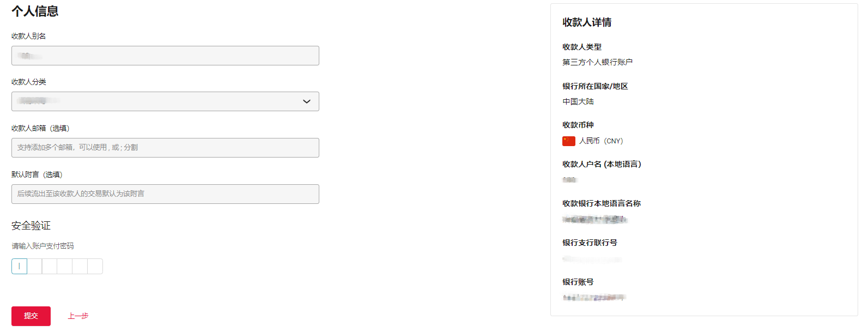868x332 pixels.
Task: Expand the 收款人分类 dropdown chevron
Action: [307, 101]
